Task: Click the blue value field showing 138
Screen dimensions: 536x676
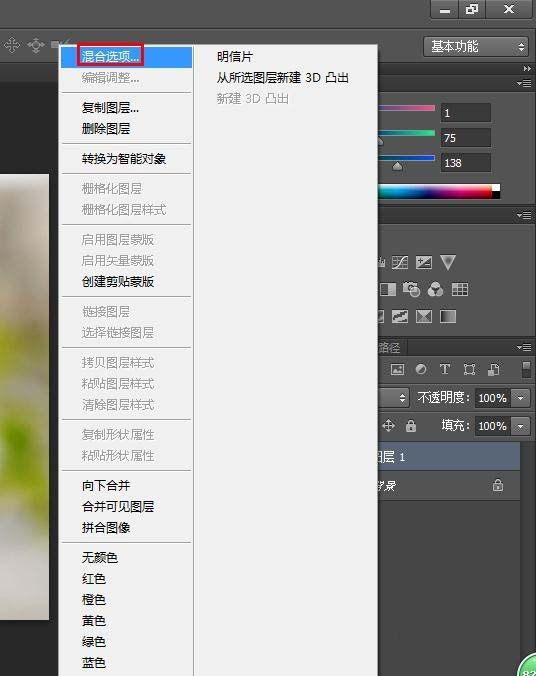Action: click(466, 163)
